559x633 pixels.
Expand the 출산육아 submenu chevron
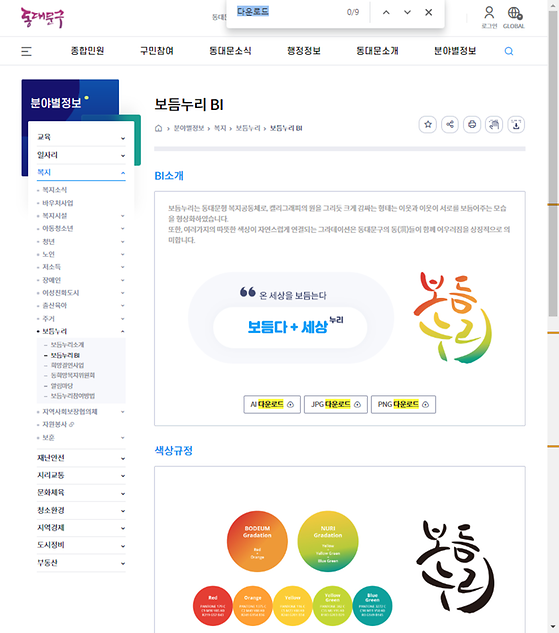click(123, 306)
